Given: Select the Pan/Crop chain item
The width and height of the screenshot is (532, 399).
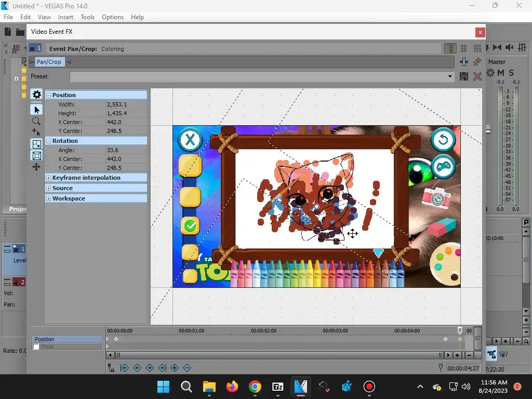Looking at the screenshot, I should click(x=49, y=62).
